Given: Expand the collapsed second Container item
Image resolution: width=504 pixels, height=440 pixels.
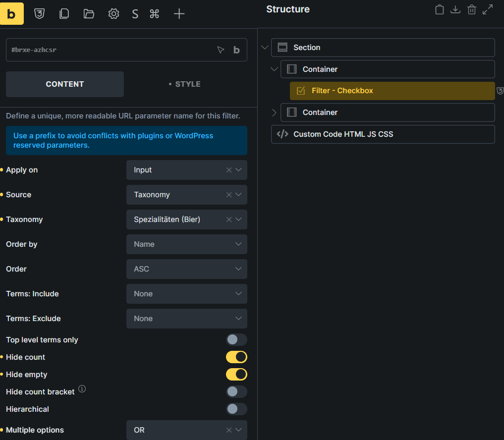Looking at the screenshot, I should tap(274, 112).
